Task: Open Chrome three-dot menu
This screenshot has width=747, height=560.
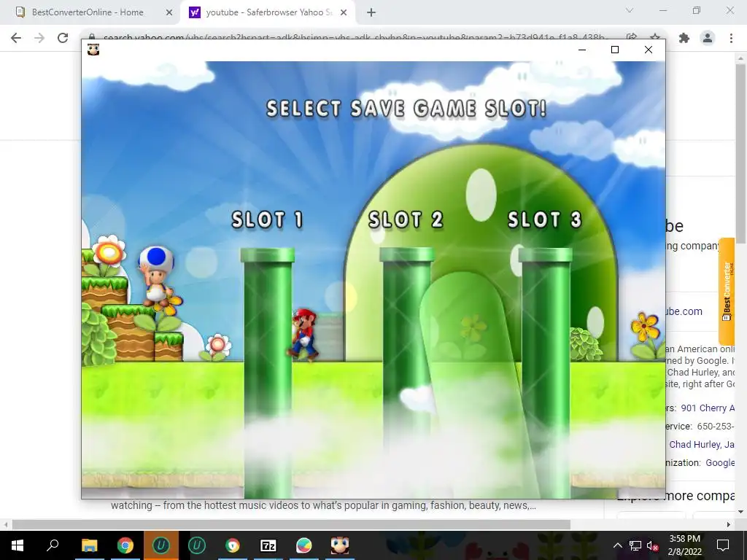Action: [731, 38]
